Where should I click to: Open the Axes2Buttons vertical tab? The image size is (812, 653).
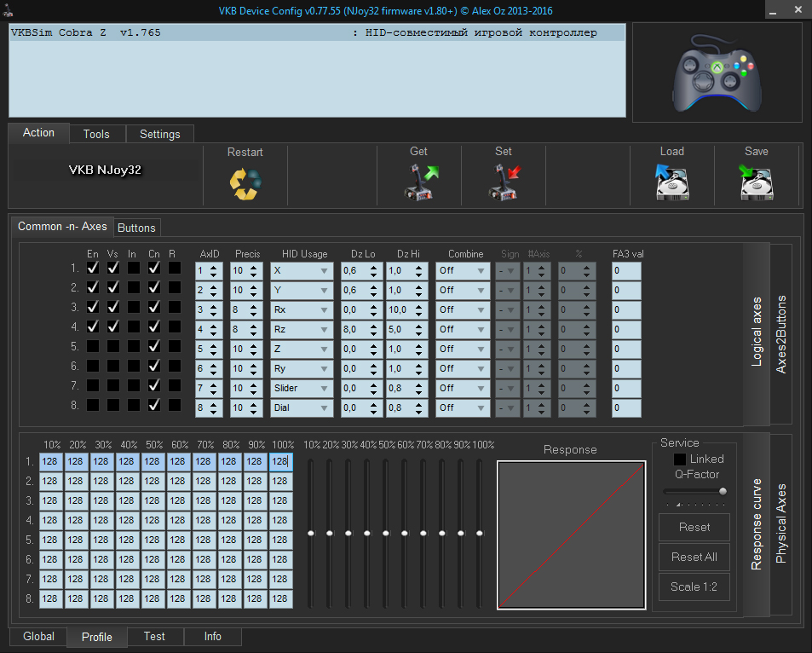781,334
